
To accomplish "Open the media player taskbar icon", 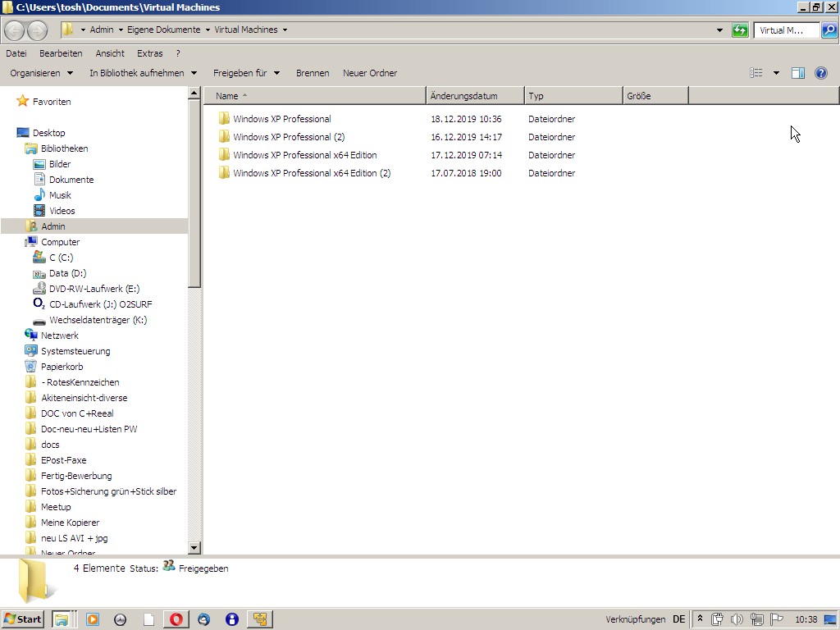I will click(x=93, y=619).
